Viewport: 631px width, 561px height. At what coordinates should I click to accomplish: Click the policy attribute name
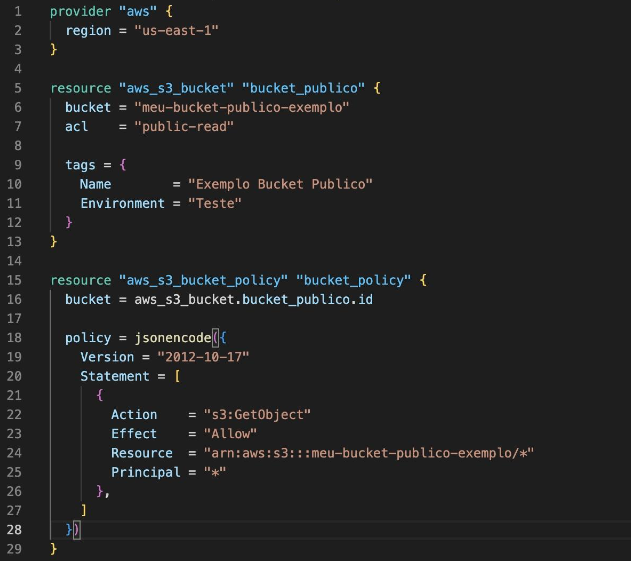click(88, 338)
